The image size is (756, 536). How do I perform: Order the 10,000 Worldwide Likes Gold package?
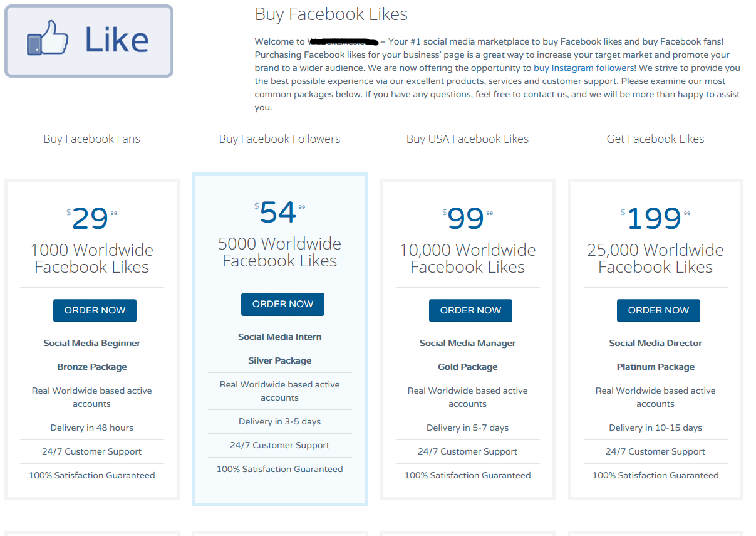[x=470, y=310]
